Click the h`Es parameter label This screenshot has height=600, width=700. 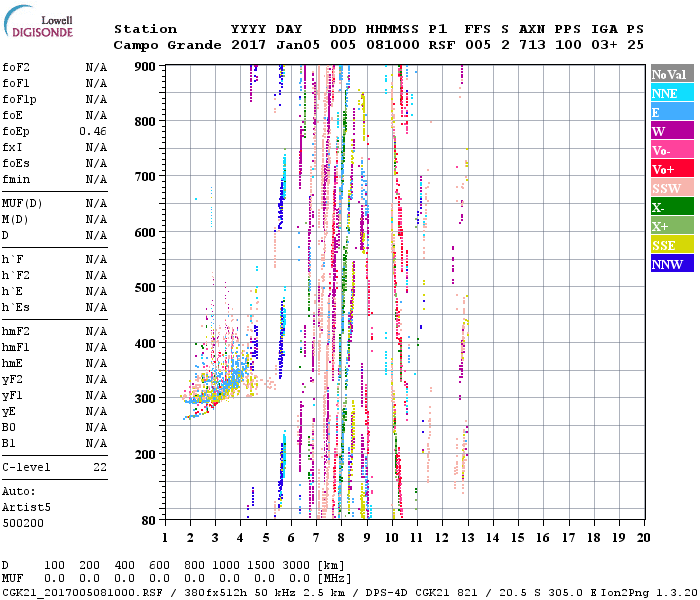coord(16,308)
